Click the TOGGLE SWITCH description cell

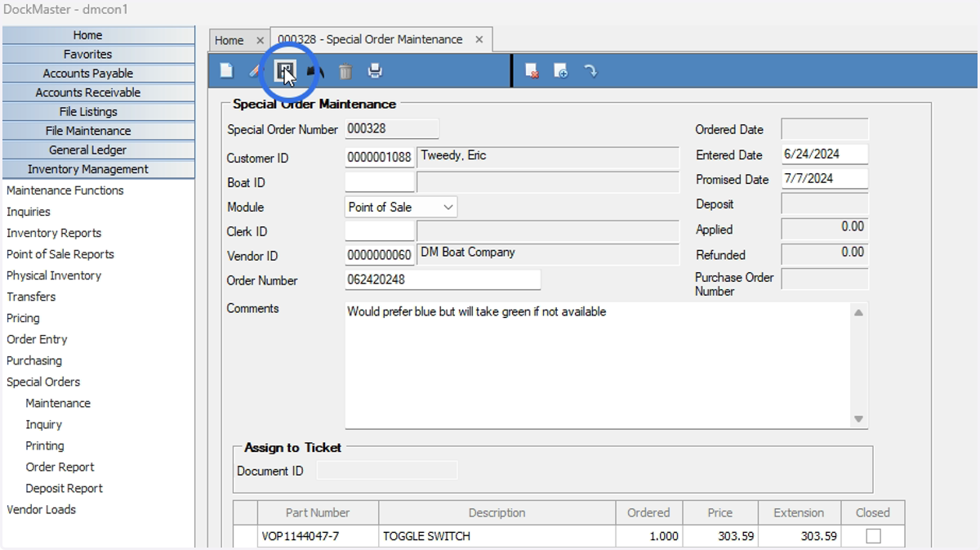[497, 536]
